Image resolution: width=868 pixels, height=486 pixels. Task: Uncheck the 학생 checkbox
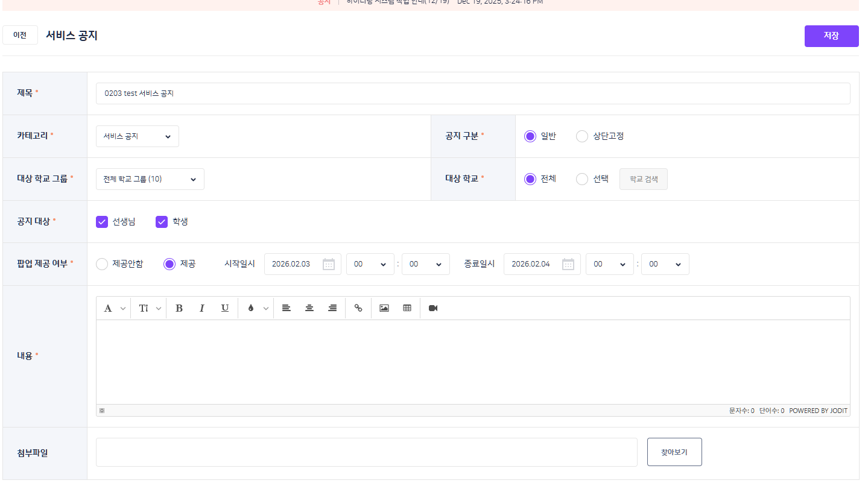pos(162,222)
